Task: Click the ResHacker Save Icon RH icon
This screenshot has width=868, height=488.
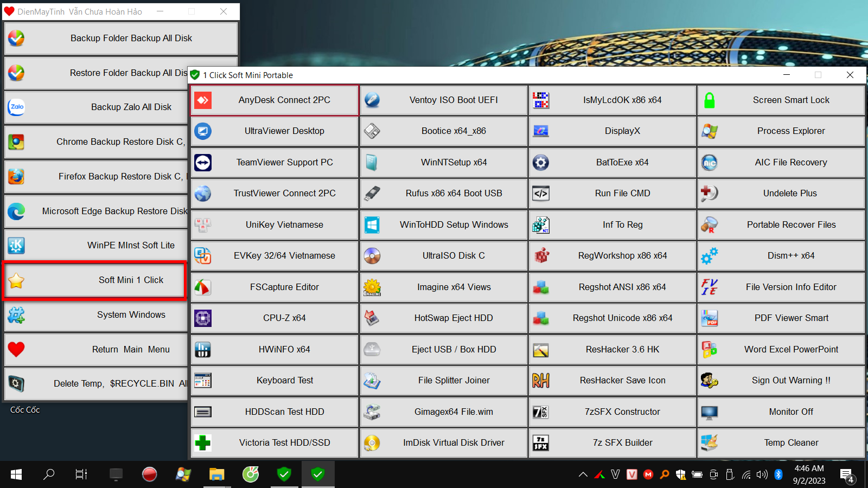Action: tap(541, 381)
